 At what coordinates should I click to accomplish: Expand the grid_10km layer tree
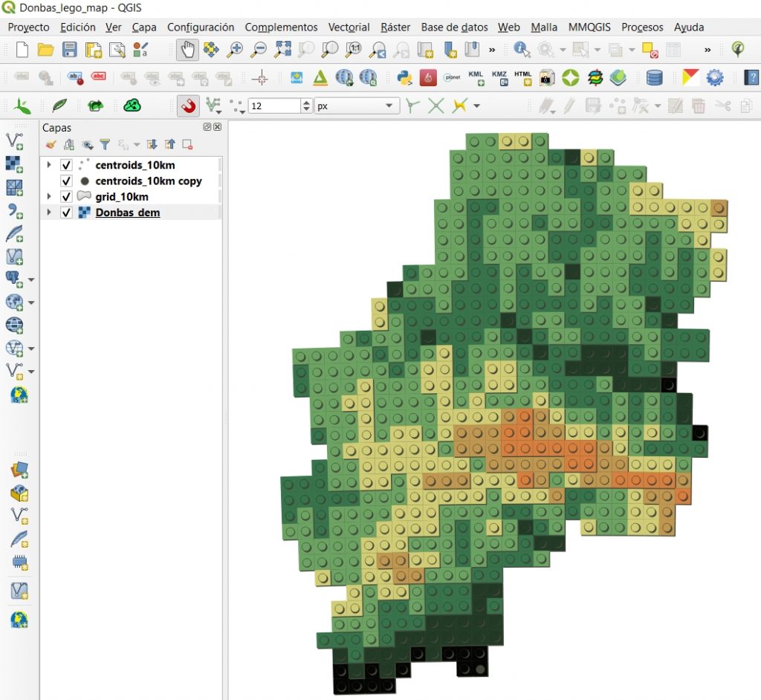[49, 197]
